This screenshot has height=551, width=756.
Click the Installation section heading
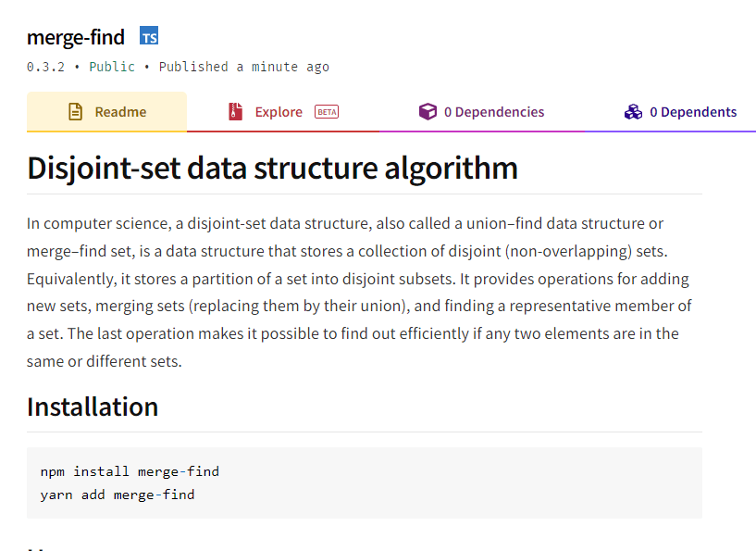pos(93,407)
